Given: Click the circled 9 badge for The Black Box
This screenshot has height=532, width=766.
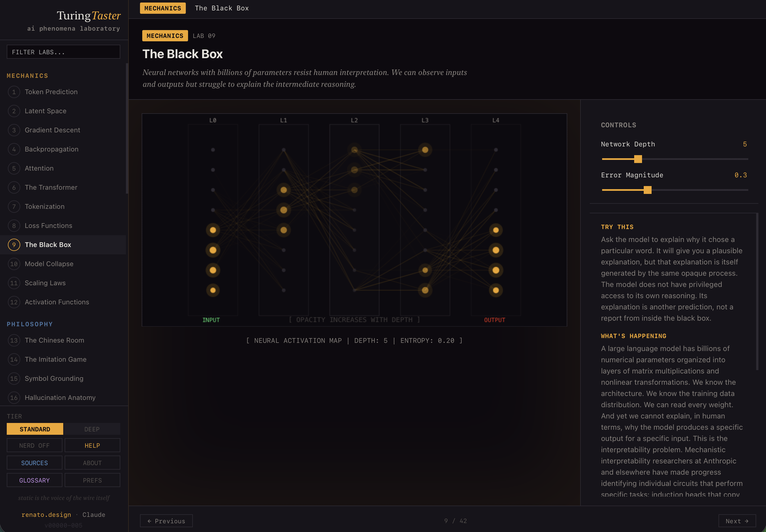Looking at the screenshot, I should (14, 245).
